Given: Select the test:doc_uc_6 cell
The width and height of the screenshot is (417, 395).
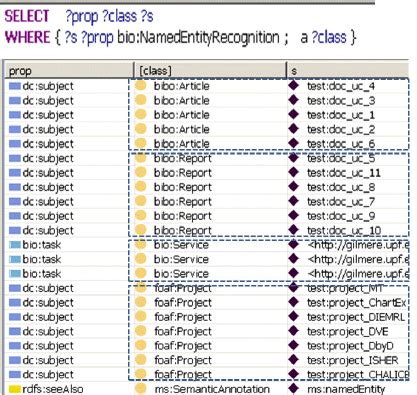Looking at the screenshot, I should pos(341,144).
